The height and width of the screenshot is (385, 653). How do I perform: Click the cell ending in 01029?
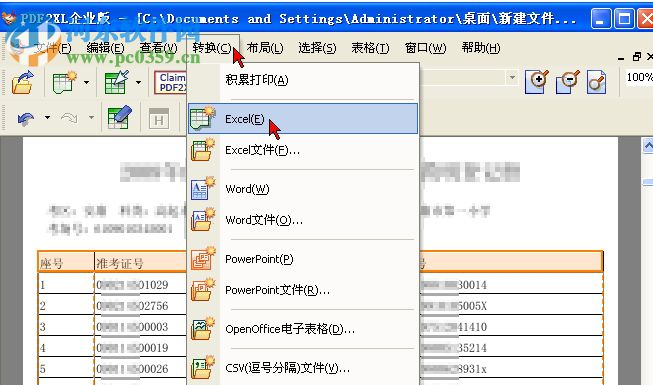pos(141,285)
